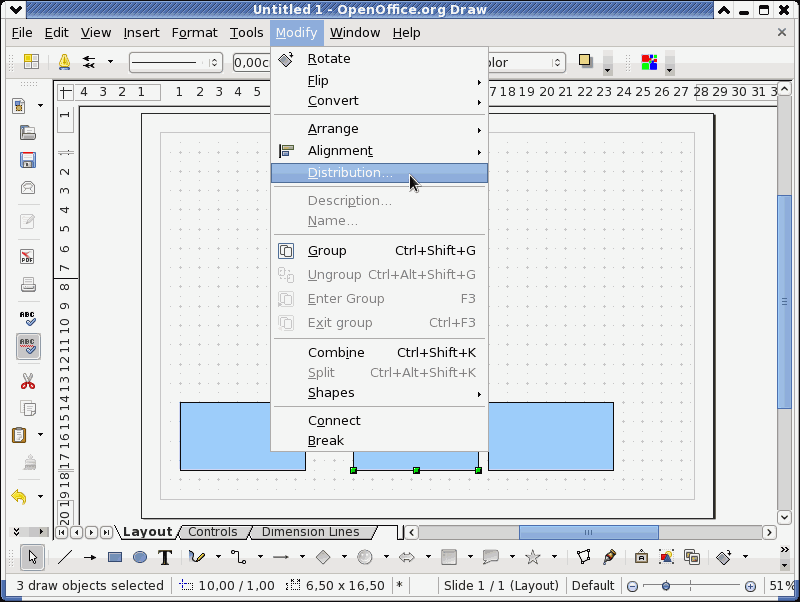Activate the Text tool

pos(165,557)
